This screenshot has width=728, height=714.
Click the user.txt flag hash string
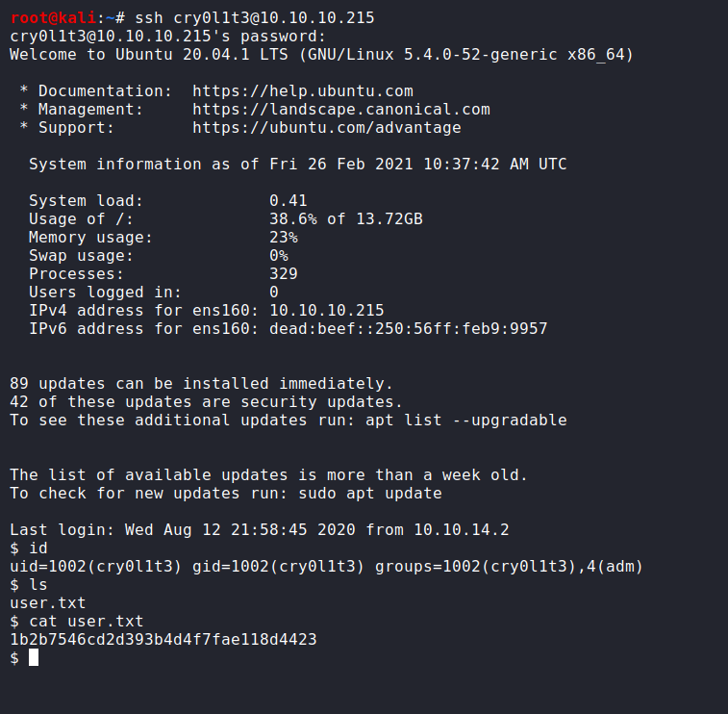[x=163, y=640]
